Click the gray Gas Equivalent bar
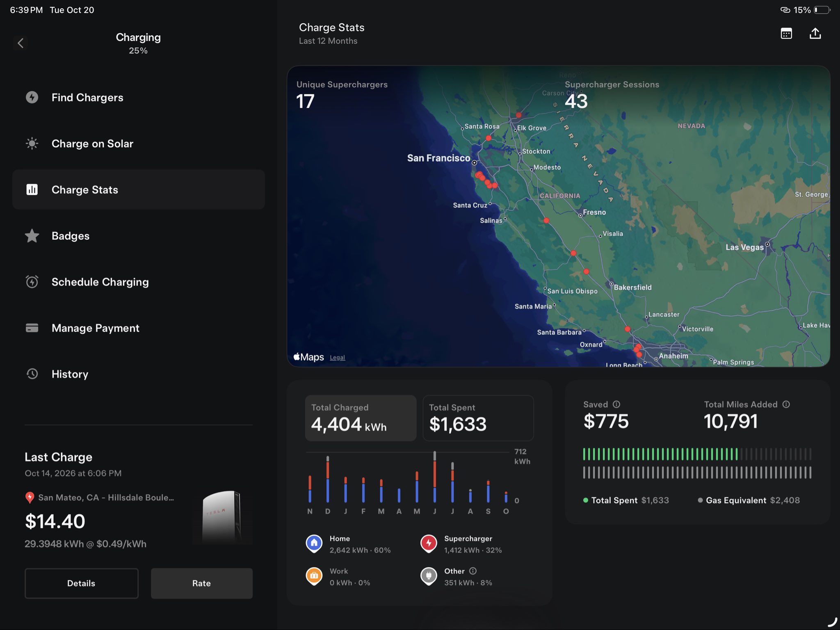The height and width of the screenshot is (630, 840). tap(697, 472)
